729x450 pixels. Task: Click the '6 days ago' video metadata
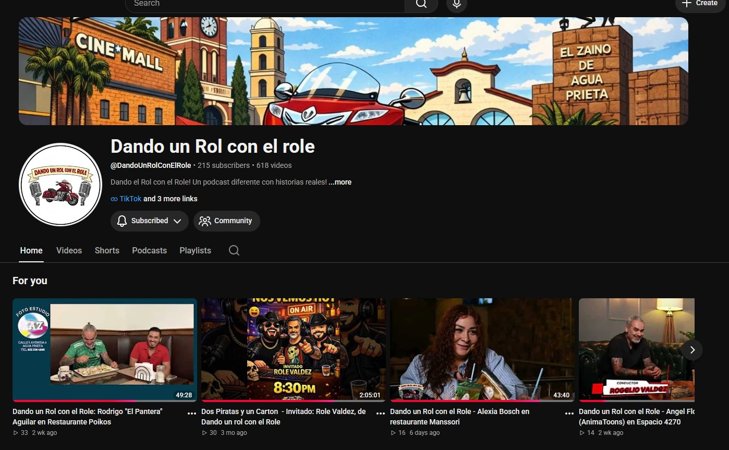(x=424, y=433)
